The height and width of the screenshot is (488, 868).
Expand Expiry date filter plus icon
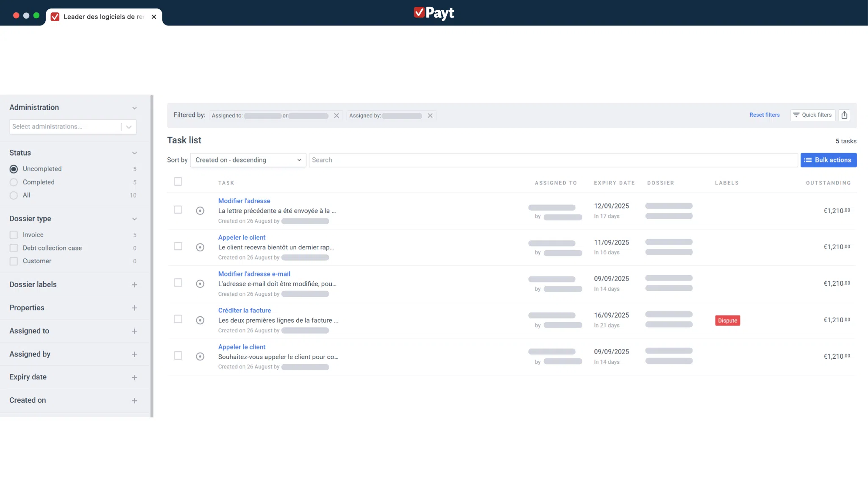(134, 377)
